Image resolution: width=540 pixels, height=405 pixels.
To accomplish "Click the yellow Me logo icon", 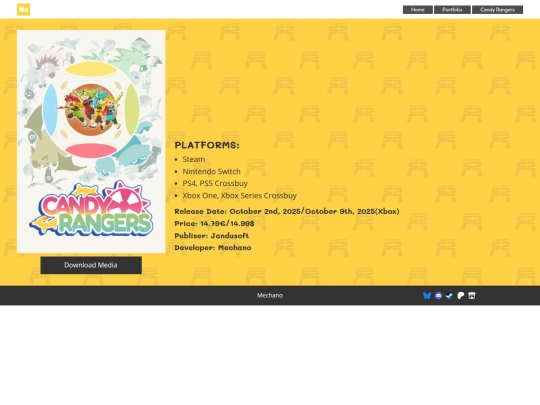I will [x=23, y=9].
